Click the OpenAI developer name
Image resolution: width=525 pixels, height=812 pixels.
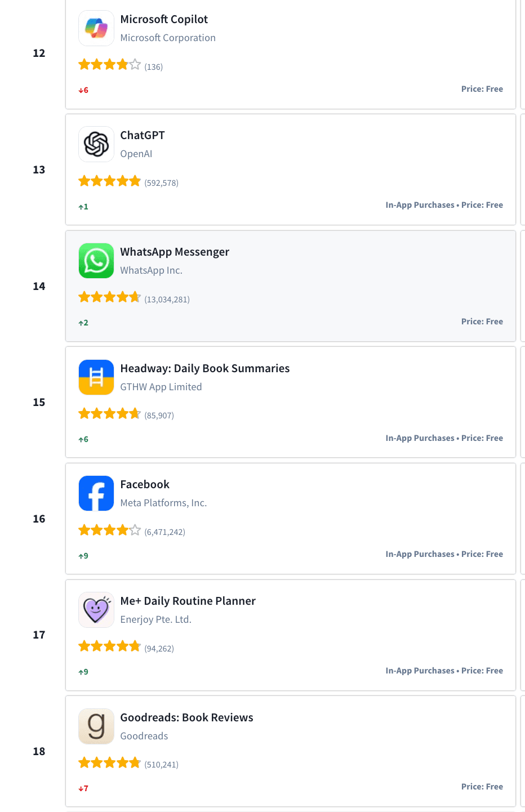tap(136, 154)
